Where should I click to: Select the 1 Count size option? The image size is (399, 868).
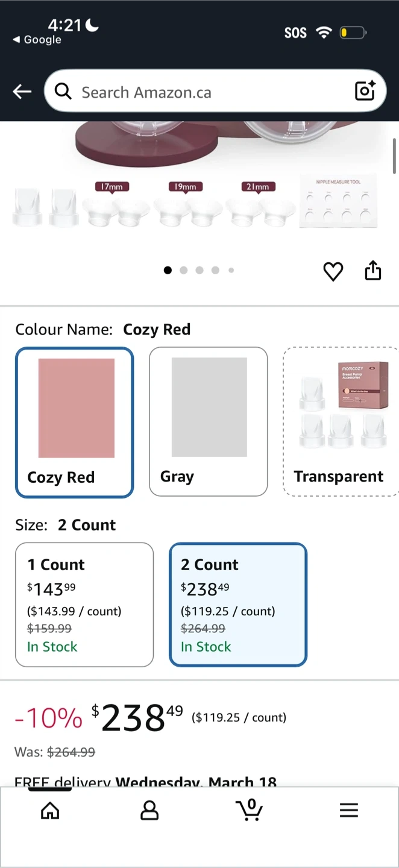tap(84, 605)
